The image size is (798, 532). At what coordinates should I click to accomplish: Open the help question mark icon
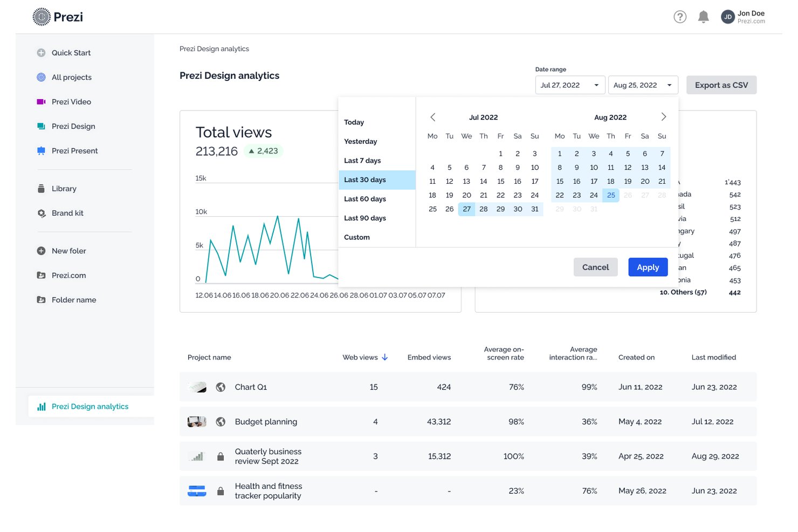tap(680, 17)
